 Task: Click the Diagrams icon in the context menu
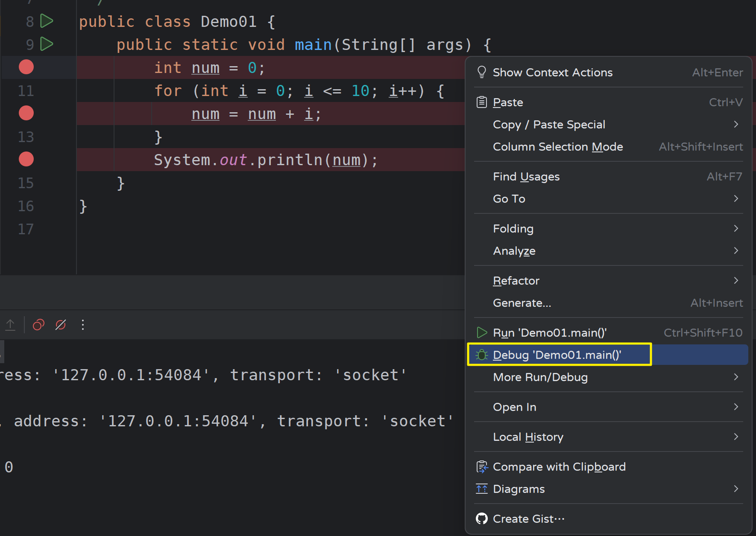482,489
